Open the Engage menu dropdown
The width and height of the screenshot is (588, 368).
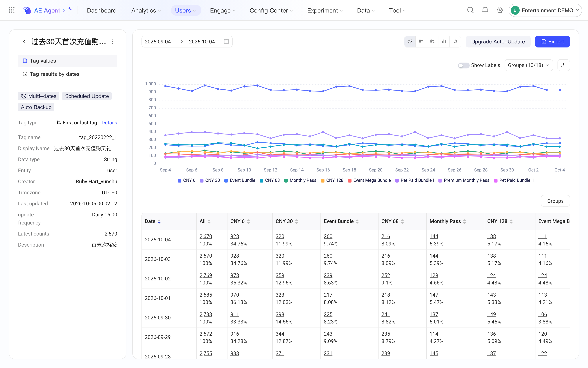223,10
